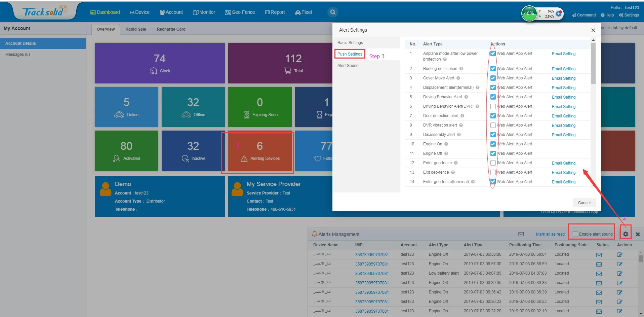Click help icon next to Booting notification
The width and height of the screenshot is (644, 317).
click(461, 69)
